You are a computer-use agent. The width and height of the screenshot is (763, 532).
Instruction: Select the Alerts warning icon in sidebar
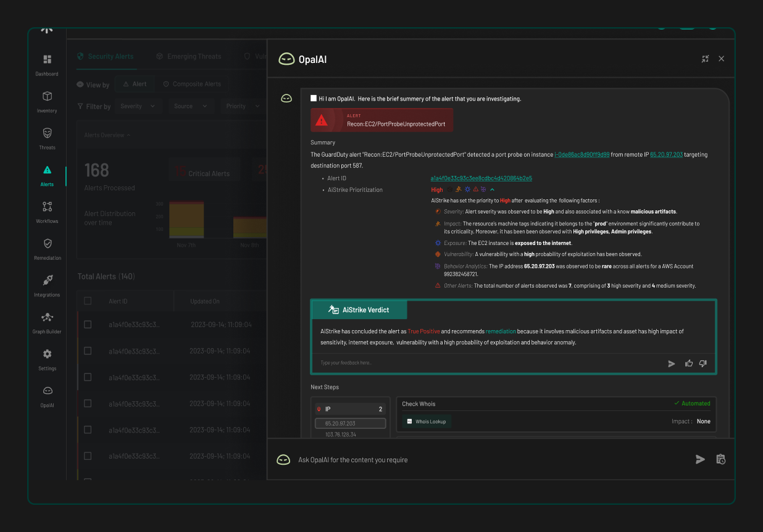(47, 170)
